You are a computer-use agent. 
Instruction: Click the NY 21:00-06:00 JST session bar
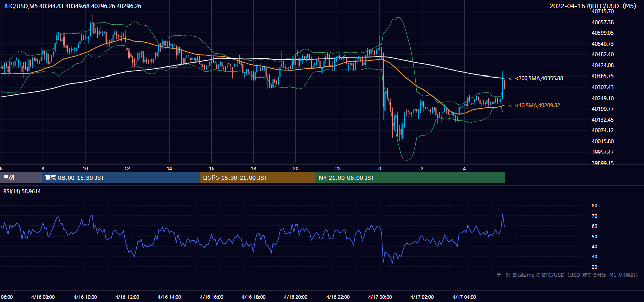pos(411,178)
